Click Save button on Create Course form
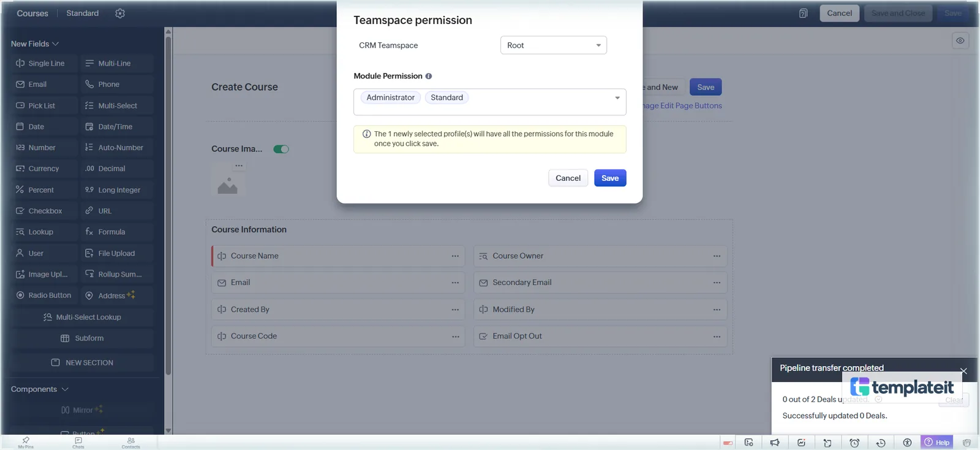 pyautogui.click(x=706, y=87)
